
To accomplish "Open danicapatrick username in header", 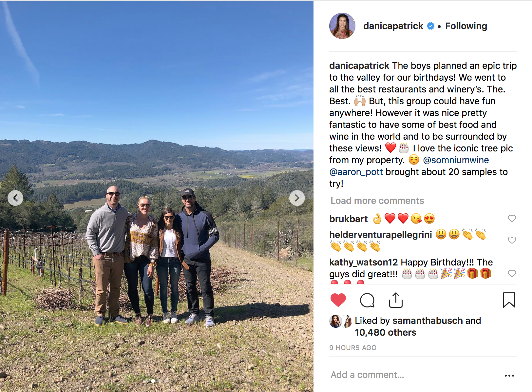I will click(393, 26).
